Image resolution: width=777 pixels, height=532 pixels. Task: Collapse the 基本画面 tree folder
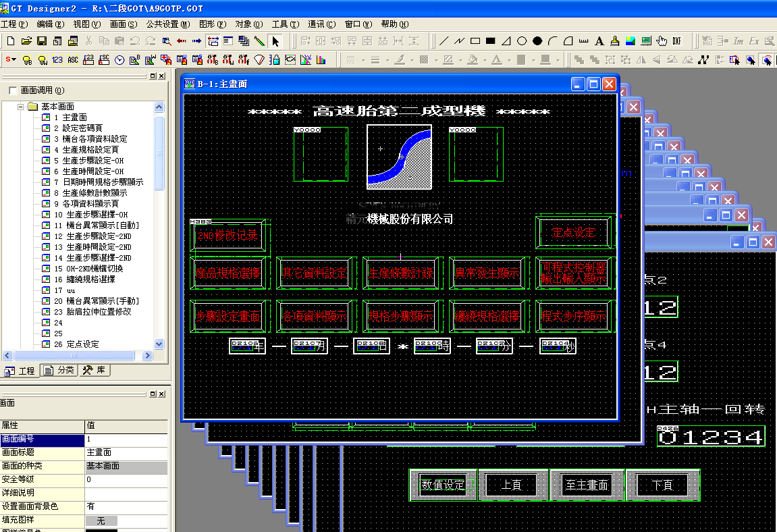click(21, 107)
